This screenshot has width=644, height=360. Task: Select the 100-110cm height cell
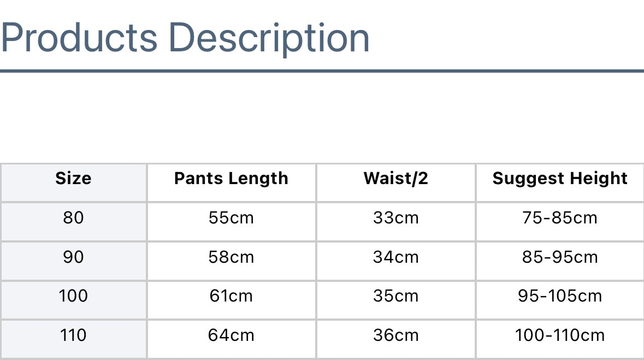click(x=560, y=335)
